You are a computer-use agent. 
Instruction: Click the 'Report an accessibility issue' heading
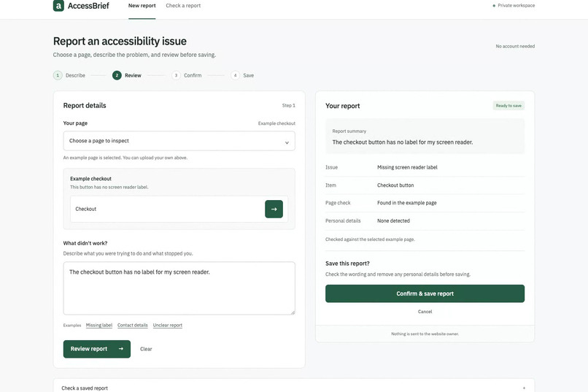pos(120,41)
